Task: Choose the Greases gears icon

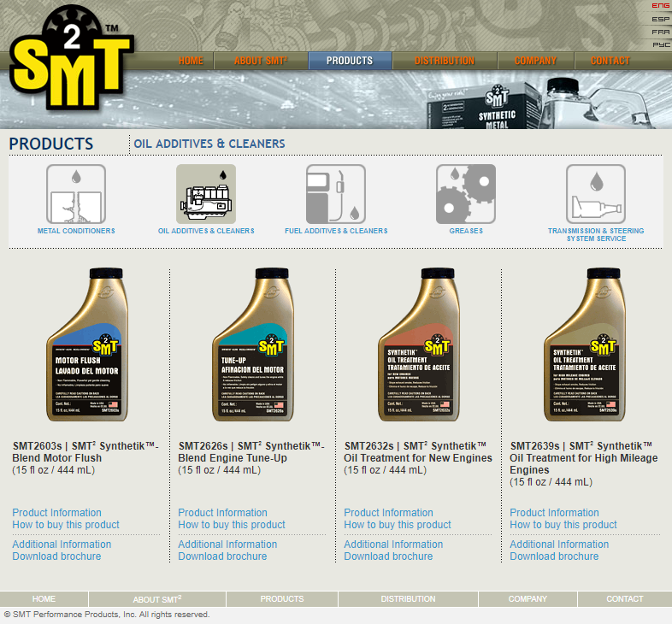Action: 466,194
